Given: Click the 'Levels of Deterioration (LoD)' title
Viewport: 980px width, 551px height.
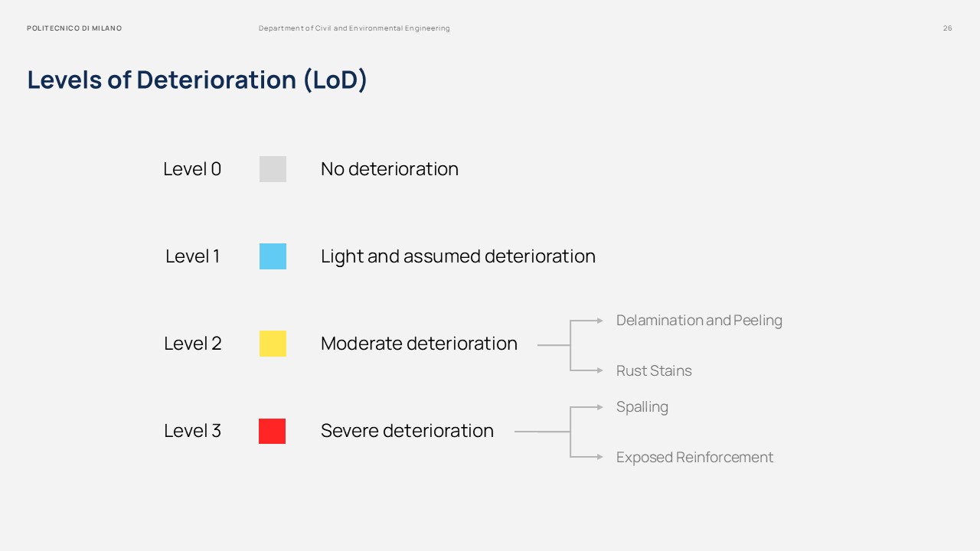Looking at the screenshot, I should (197, 80).
